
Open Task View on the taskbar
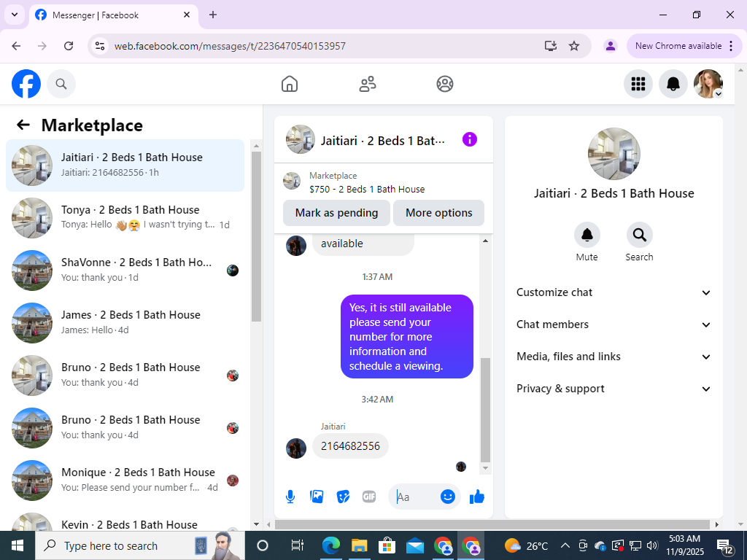pos(298,545)
